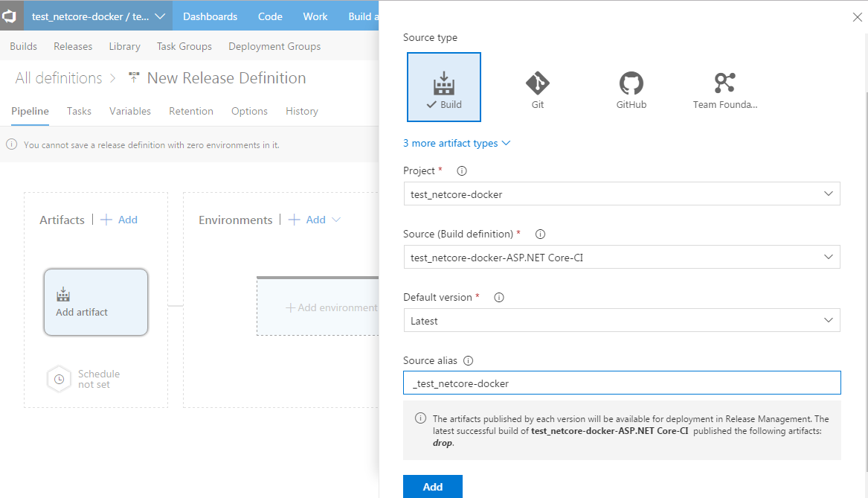Viewport: 868px width, 498px height.
Task: Switch to the Pipeline tab
Action: coord(30,112)
